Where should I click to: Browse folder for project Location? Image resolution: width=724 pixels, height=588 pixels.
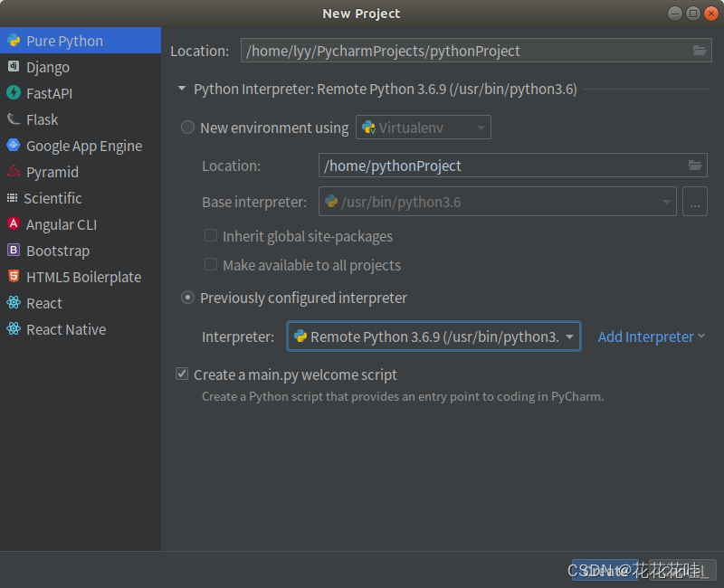point(699,51)
